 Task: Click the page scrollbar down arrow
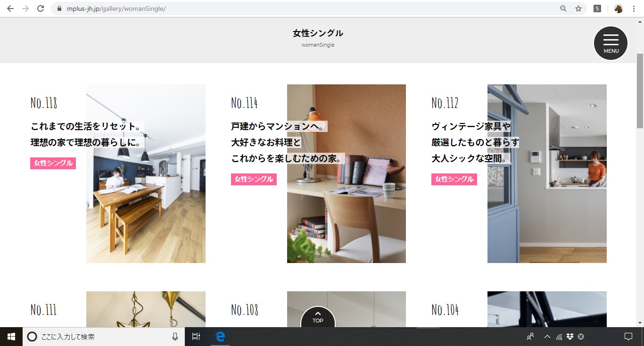640,323
